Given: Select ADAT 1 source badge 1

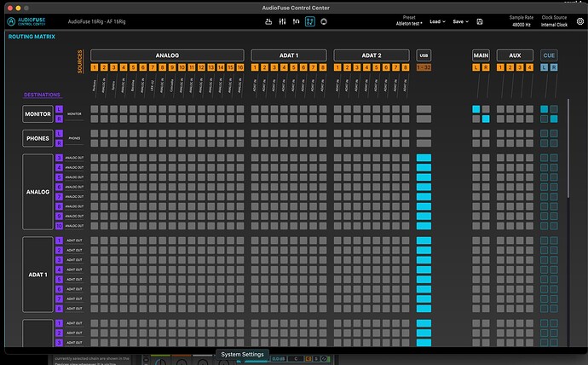Looking at the screenshot, I should point(255,67).
